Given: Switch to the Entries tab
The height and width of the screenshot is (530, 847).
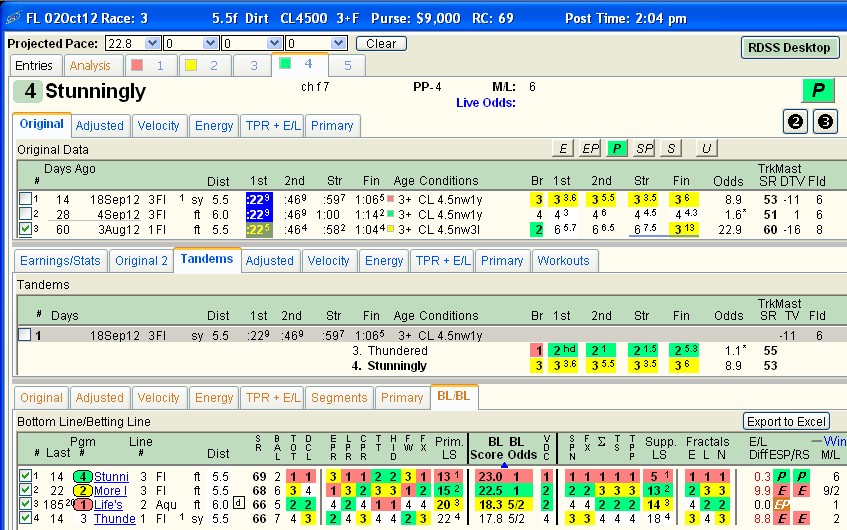Looking at the screenshot, I should click(34, 65).
